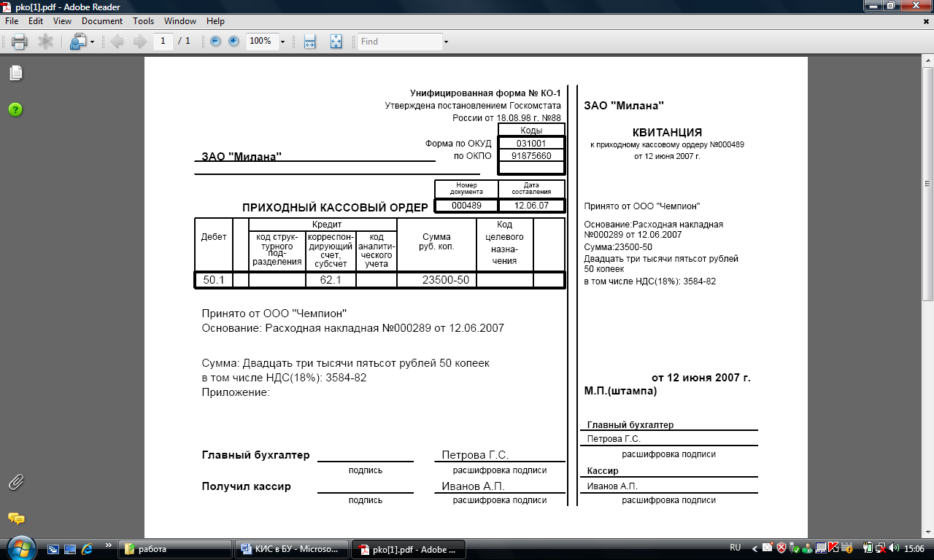Switch to 'КИС в БУ - Microso...' taskbar button
Image resolution: width=934 pixels, height=560 pixels.
point(293,549)
